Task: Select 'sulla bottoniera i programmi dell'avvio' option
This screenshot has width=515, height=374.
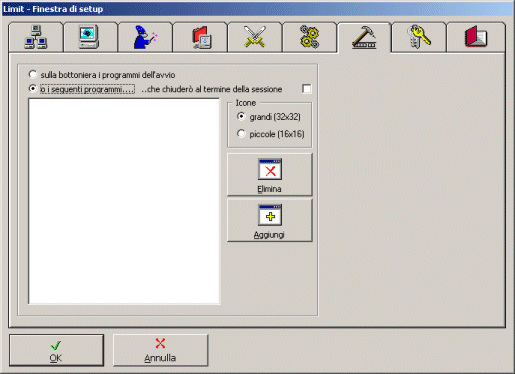Action: [33, 74]
